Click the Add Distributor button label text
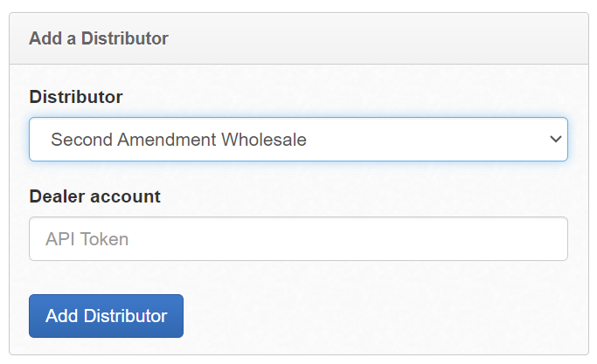The image size is (597, 364). [x=107, y=316]
